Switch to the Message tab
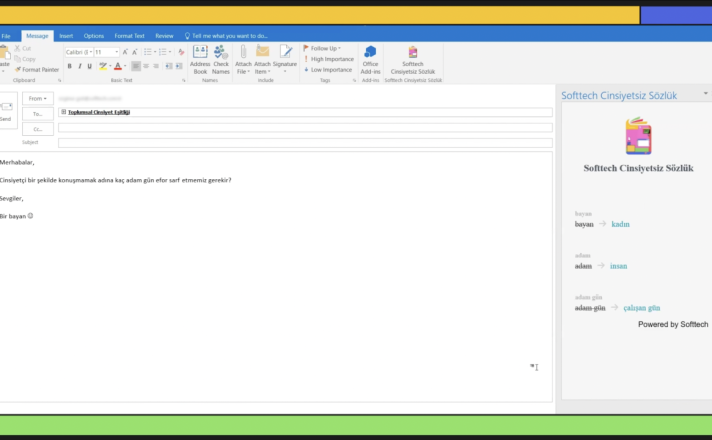The width and height of the screenshot is (712, 440). point(37,36)
